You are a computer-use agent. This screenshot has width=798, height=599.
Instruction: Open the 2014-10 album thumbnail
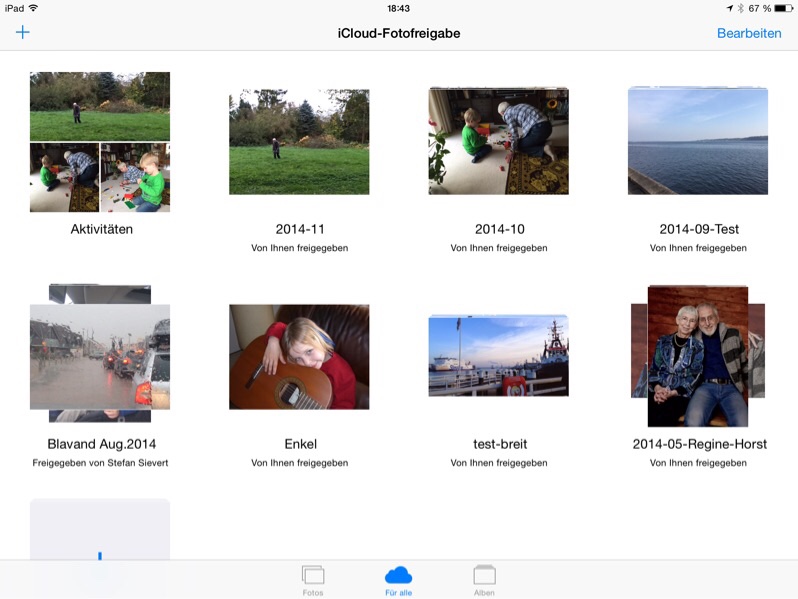498,141
